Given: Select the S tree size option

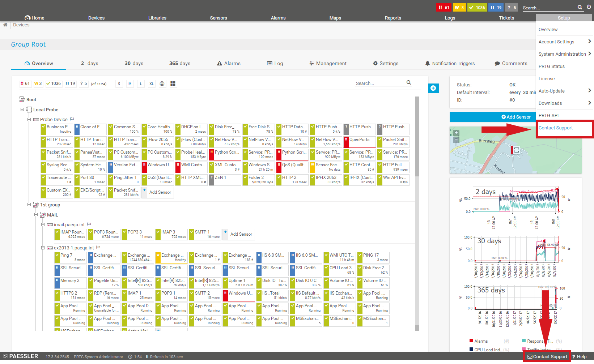Looking at the screenshot, I should 119,84.
